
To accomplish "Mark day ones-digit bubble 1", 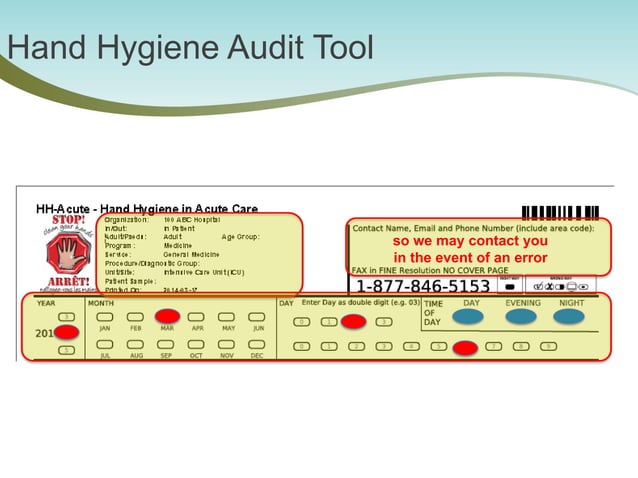I will [329, 347].
